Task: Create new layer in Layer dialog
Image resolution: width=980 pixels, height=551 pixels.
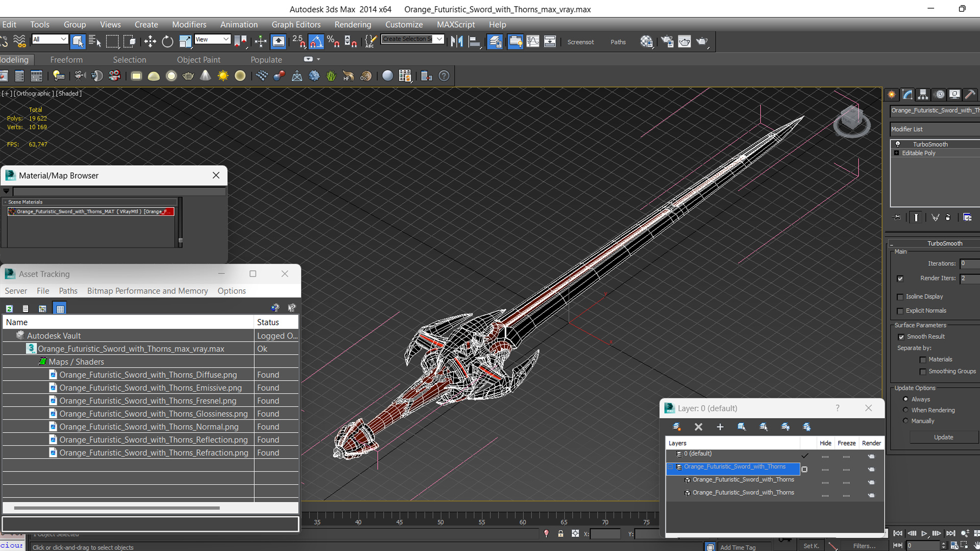Action: click(x=677, y=427)
